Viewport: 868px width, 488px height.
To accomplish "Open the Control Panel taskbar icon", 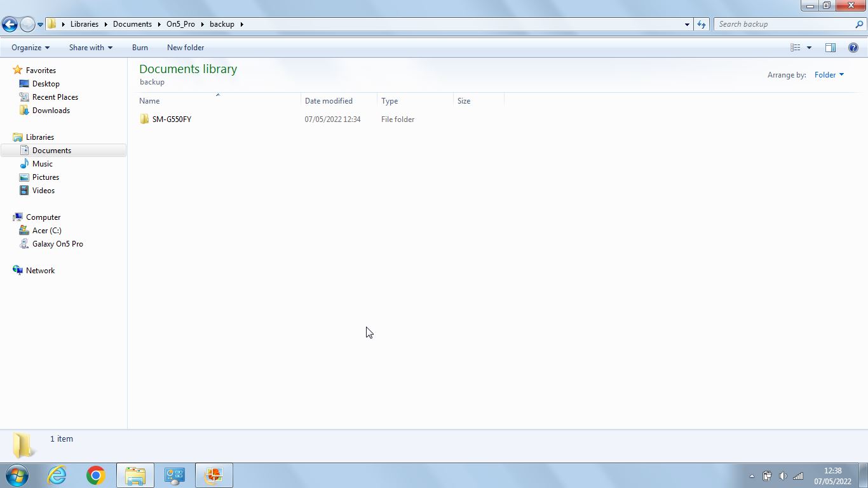I will click(174, 475).
